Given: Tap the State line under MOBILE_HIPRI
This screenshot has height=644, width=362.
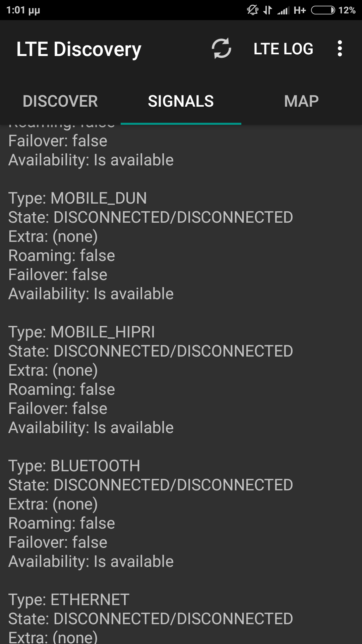Looking at the screenshot, I should (150, 351).
